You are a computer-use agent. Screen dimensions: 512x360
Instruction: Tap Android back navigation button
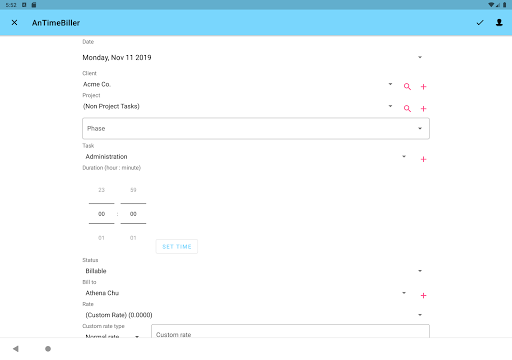tap(16, 349)
